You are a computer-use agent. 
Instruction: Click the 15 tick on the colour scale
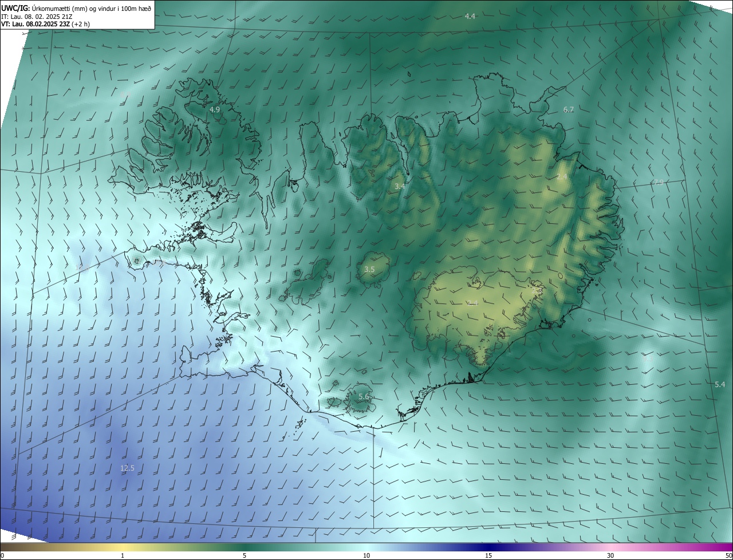[488, 555]
